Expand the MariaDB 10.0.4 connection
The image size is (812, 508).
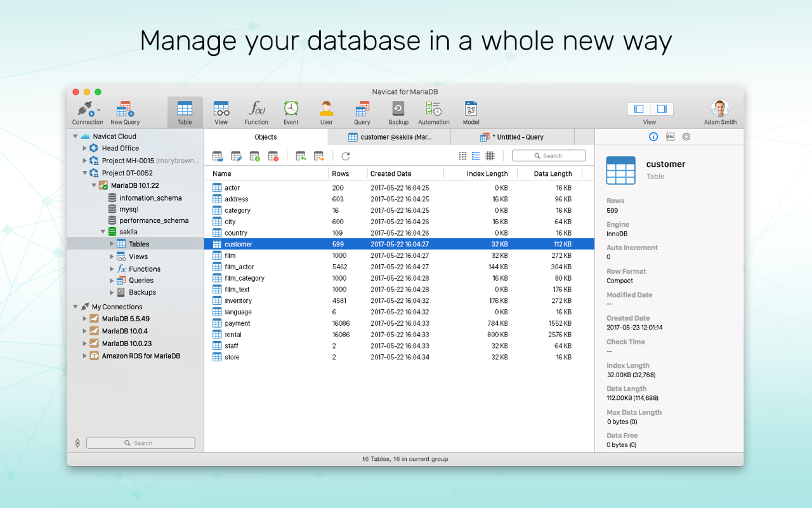(84, 331)
